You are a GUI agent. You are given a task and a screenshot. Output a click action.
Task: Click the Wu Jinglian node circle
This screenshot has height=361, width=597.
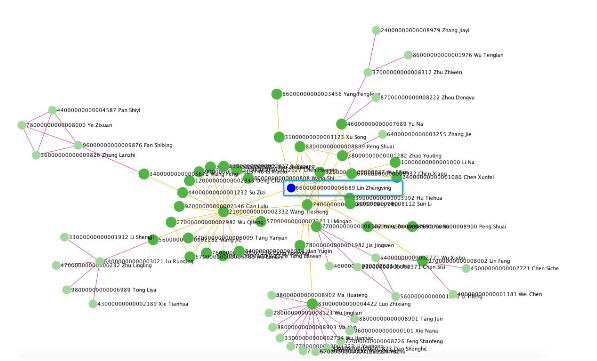tap(269, 313)
